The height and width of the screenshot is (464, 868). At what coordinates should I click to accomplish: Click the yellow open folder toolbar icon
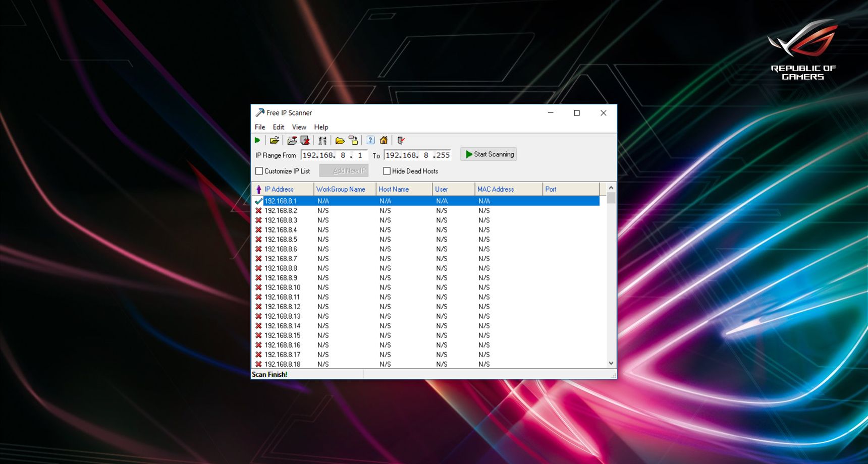point(340,140)
